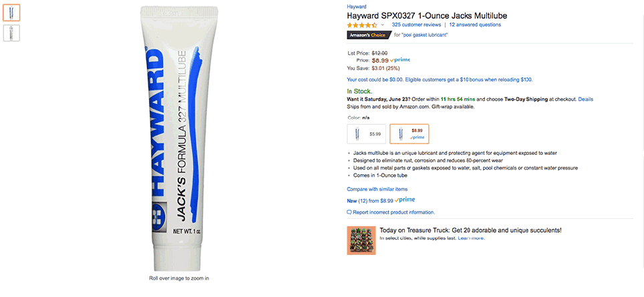The width and height of the screenshot is (644, 297).
Task: Open the shipping Details link
Action: coord(585,99)
